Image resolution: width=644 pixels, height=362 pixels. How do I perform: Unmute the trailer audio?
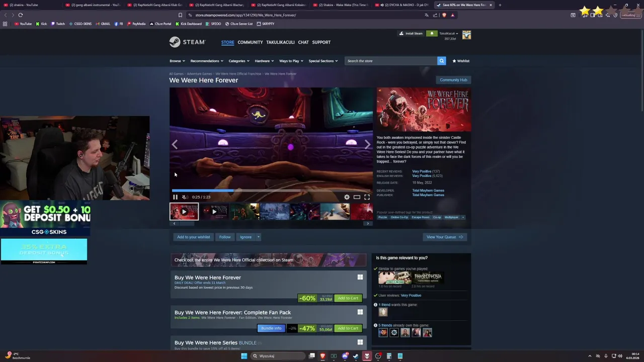[185, 197]
